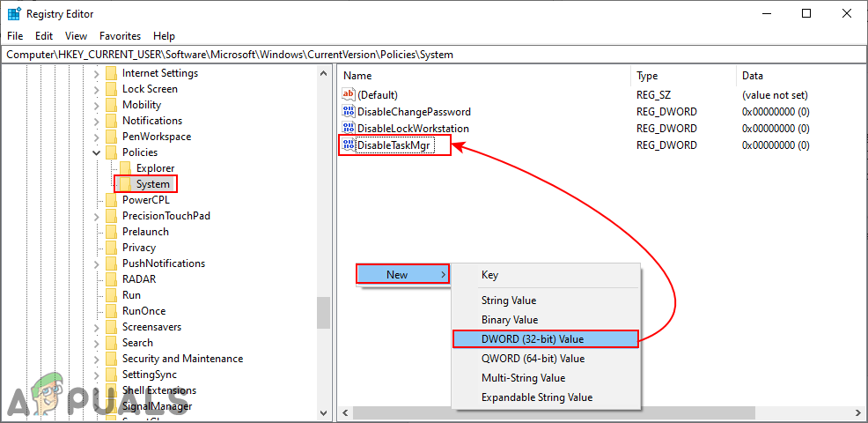The width and height of the screenshot is (868, 423).
Task: Click tree pane scrollbar up arrow
Action: coord(324,72)
